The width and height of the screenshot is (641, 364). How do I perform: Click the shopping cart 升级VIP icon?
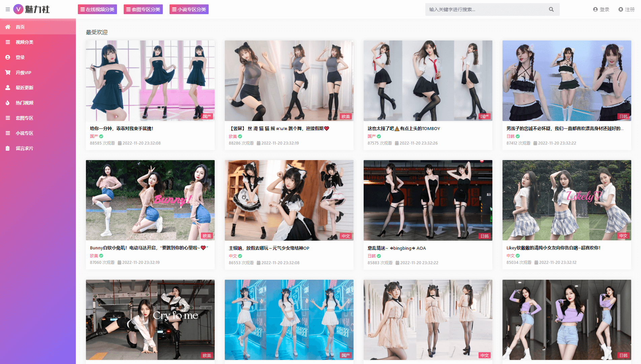click(7, 72)
